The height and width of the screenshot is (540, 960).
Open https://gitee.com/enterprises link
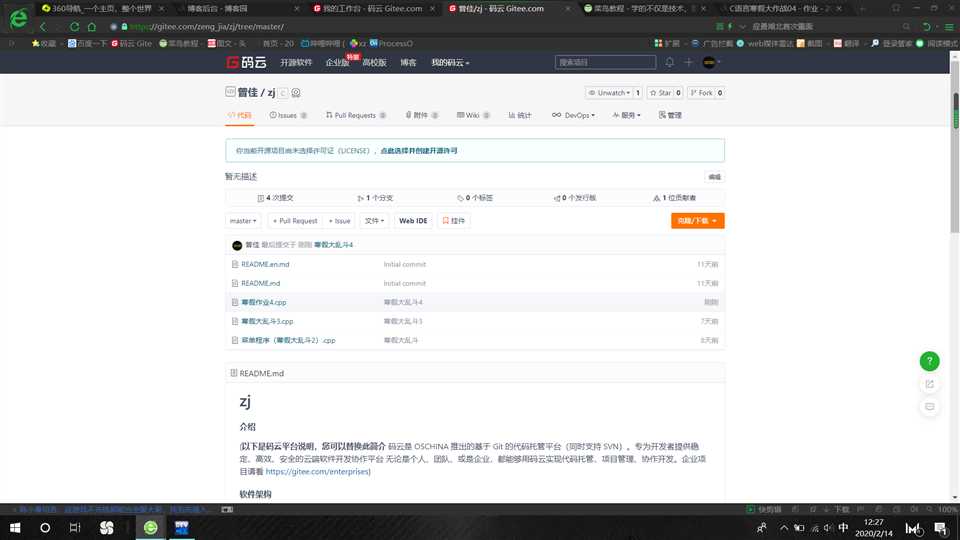[318, 471]
